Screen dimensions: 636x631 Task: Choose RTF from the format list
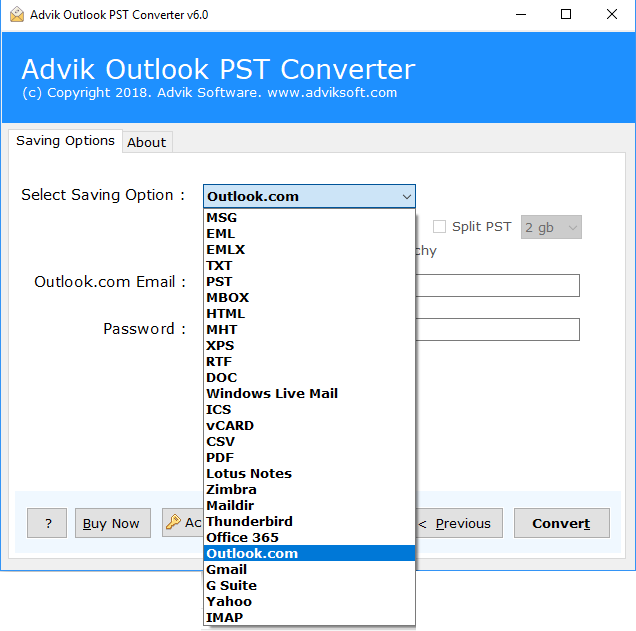(x=309, y=361)
